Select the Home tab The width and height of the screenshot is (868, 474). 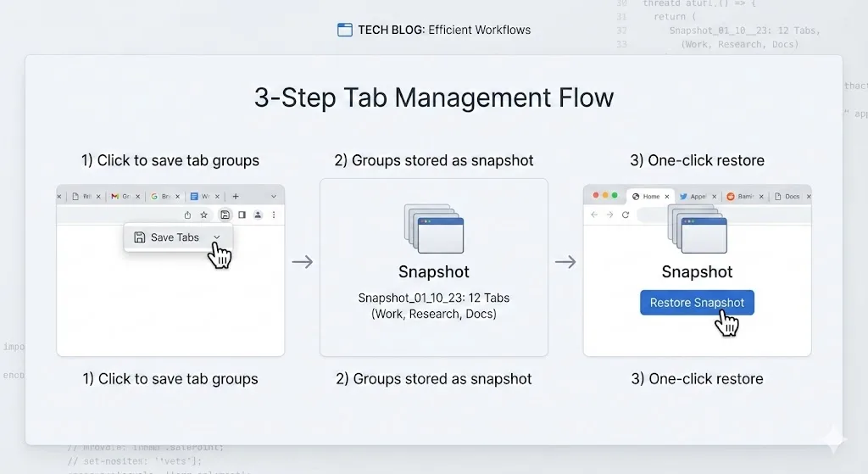coord(650,197)
